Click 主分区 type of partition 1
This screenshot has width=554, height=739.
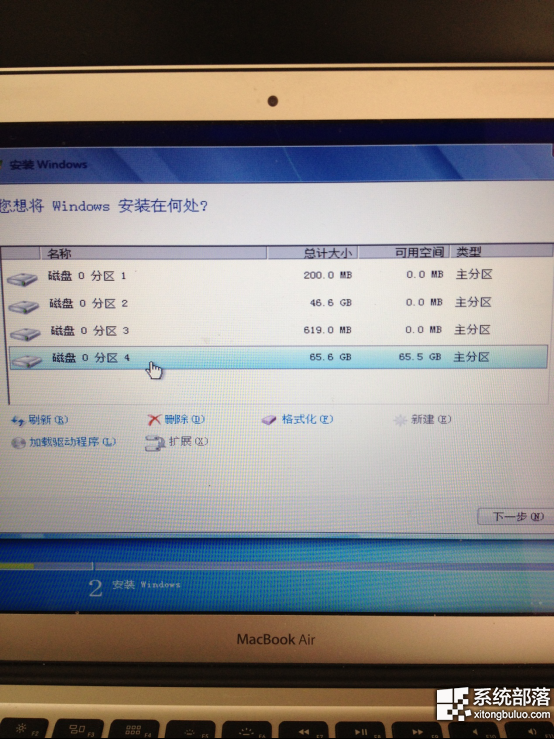474,274
